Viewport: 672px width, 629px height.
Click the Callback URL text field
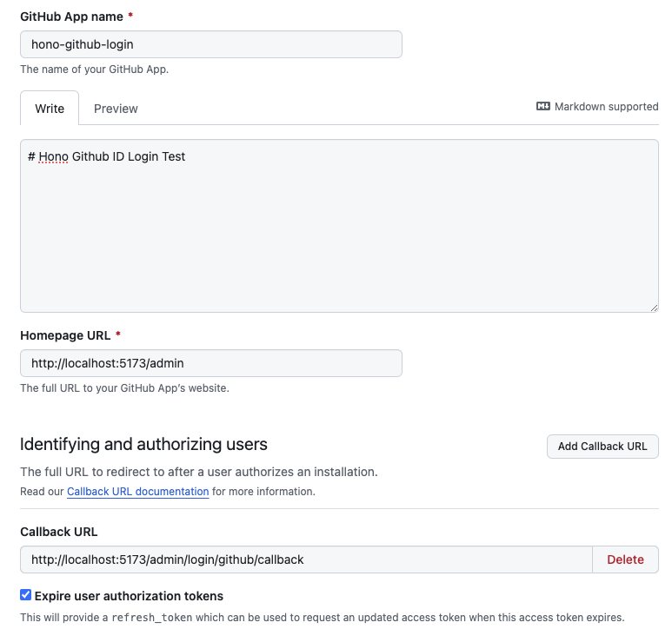306,559
